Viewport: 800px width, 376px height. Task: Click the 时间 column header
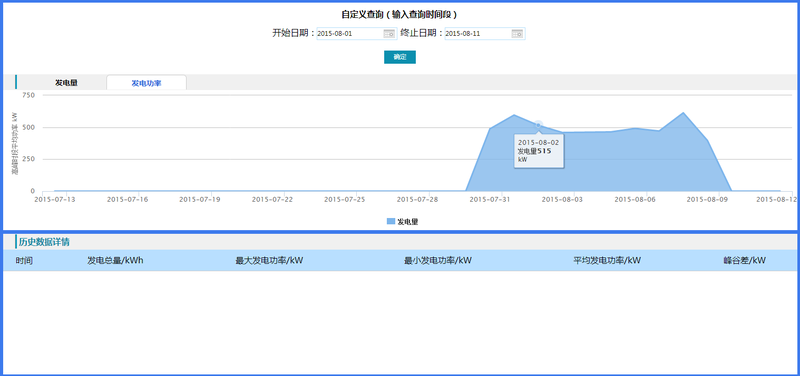[24, 261]
